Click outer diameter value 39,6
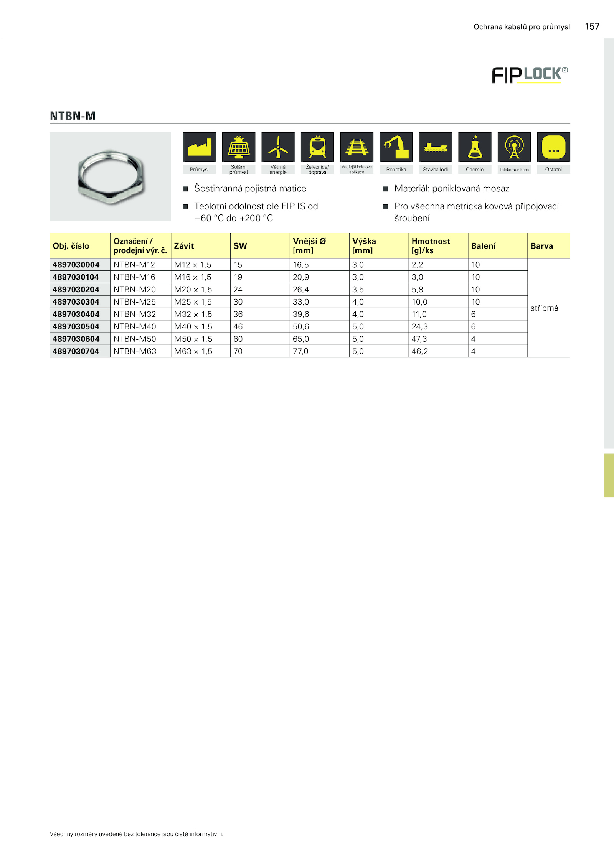The width and height of the screenshot is (614, 868). coord(301,314)
